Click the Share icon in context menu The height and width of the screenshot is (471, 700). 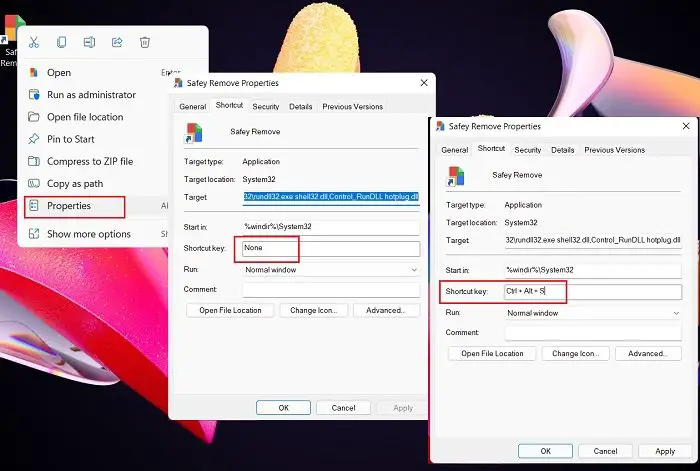click(117, 42)
